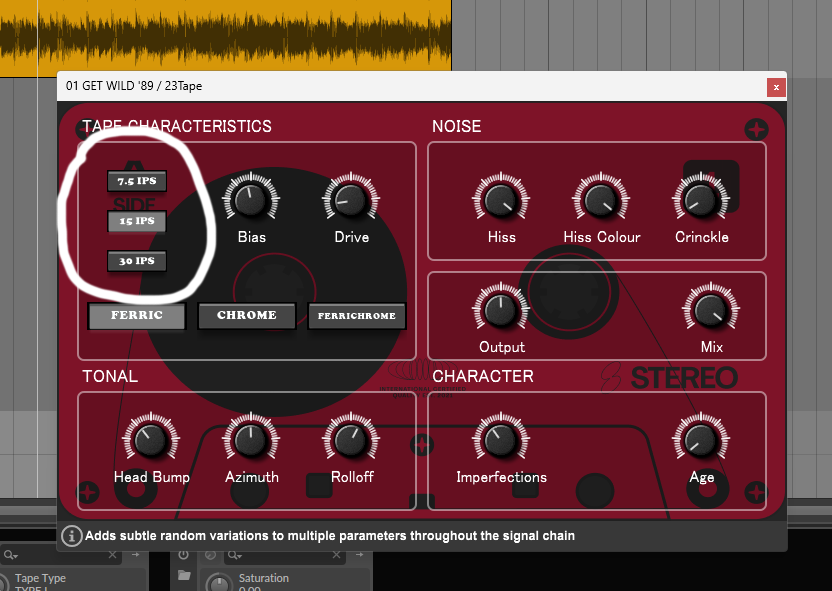
Task: Select the 7.5 IPS tape speed
Action: tap(137, 181)
